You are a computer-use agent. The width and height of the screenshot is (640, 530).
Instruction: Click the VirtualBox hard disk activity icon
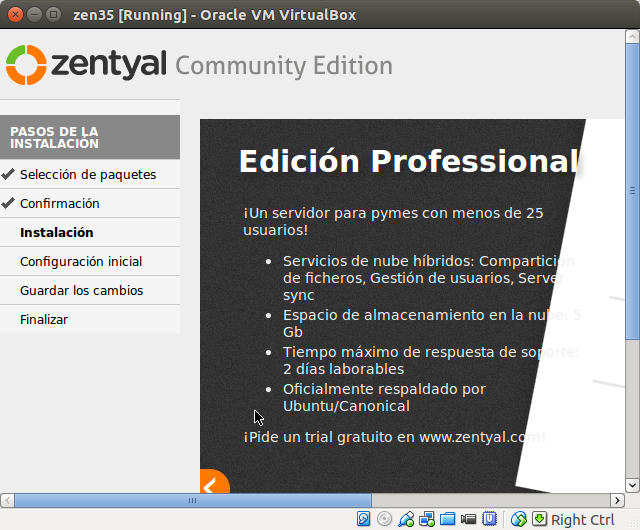(363, 519)
